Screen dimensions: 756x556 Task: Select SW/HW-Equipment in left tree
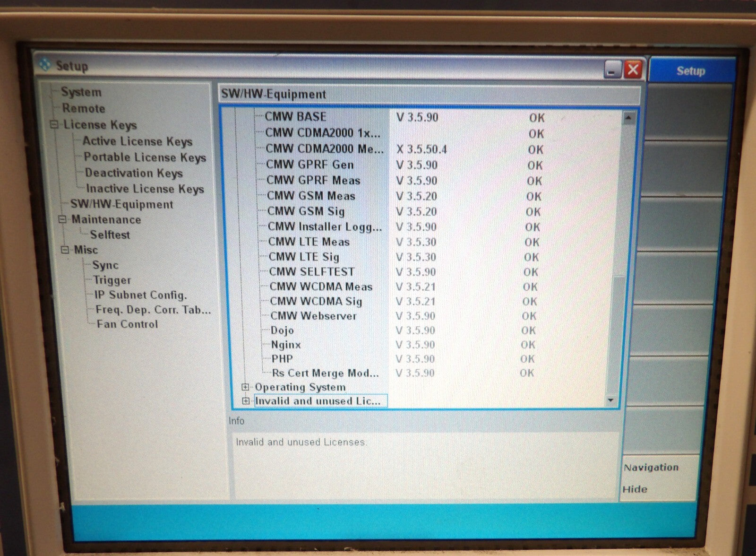coord(122,204)
